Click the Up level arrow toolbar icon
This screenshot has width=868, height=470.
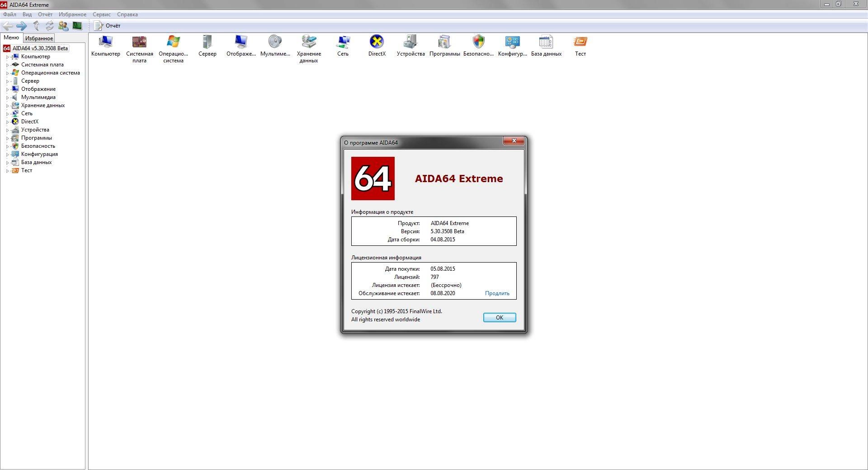pos(36,26)
